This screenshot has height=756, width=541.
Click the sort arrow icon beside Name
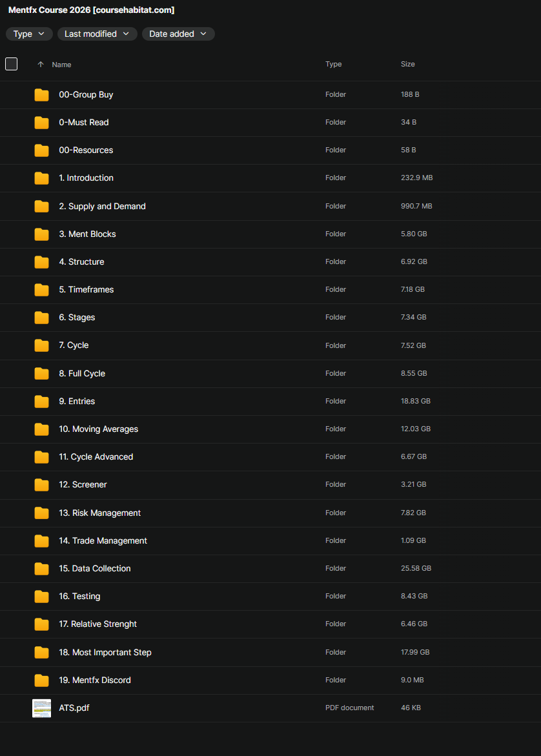pyautogui.click(x=41, y=65)
